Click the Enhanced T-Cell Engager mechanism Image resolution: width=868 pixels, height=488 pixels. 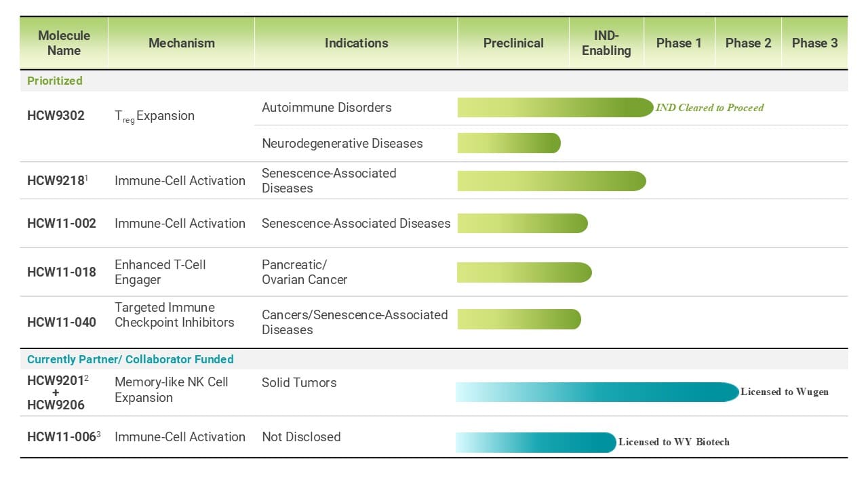[x=160, y=272]
